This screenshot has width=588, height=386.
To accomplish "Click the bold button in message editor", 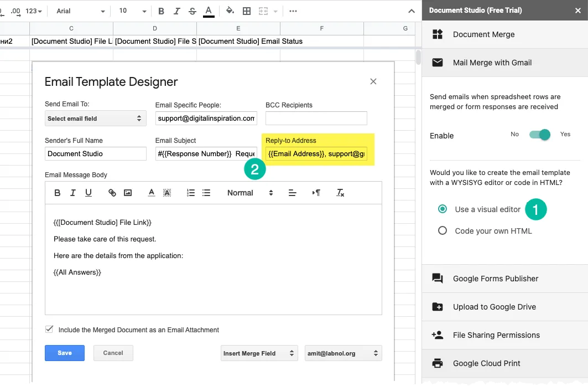I will tap(58, 193).
